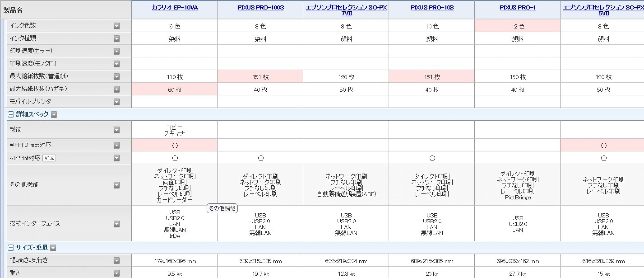Open the PIXUS PRO-100S product link
This screenshot has width=644, height=278.
click(260, 7)
